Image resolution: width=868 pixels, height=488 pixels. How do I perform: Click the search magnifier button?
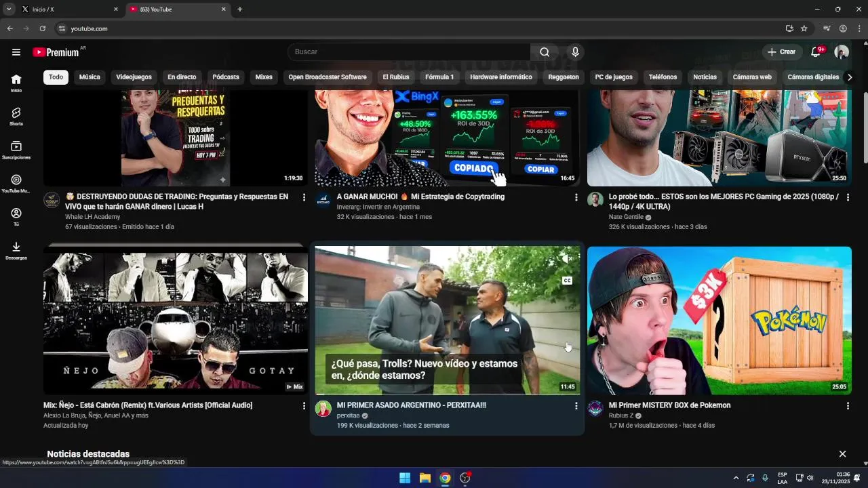(x=545, y=52)
